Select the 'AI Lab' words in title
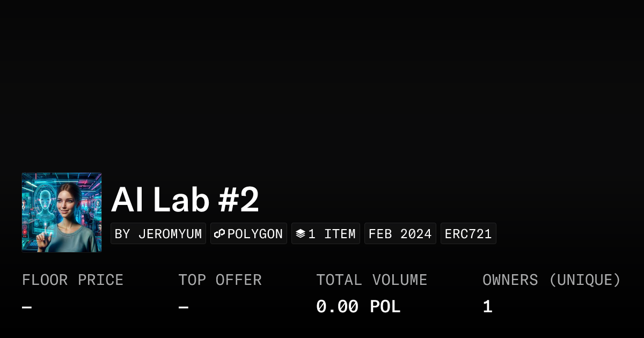 coord(160,201)
